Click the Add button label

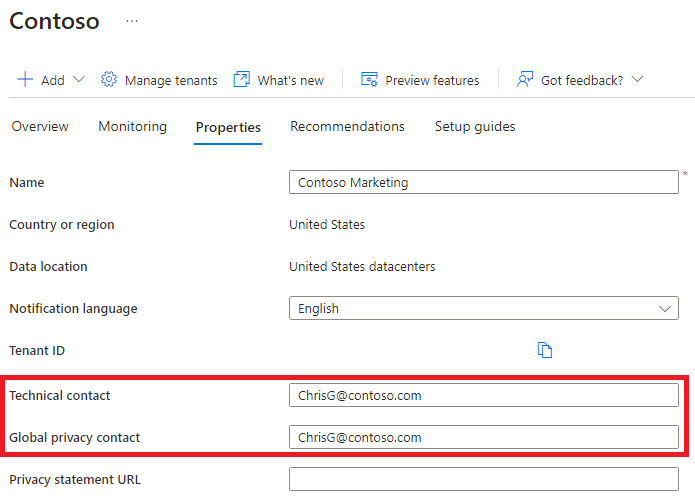click(x=53, y=80)
